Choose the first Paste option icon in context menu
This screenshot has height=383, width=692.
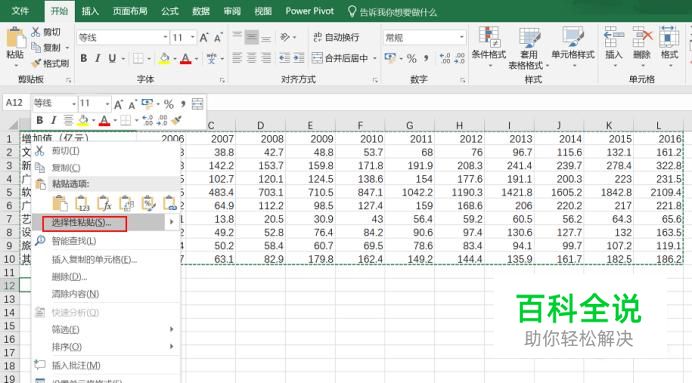click(x=60, y=203)
